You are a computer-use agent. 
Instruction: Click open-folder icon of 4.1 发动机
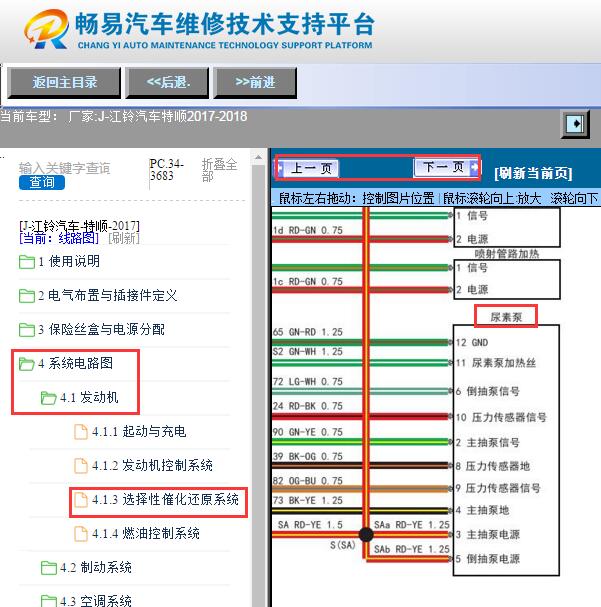48,398
